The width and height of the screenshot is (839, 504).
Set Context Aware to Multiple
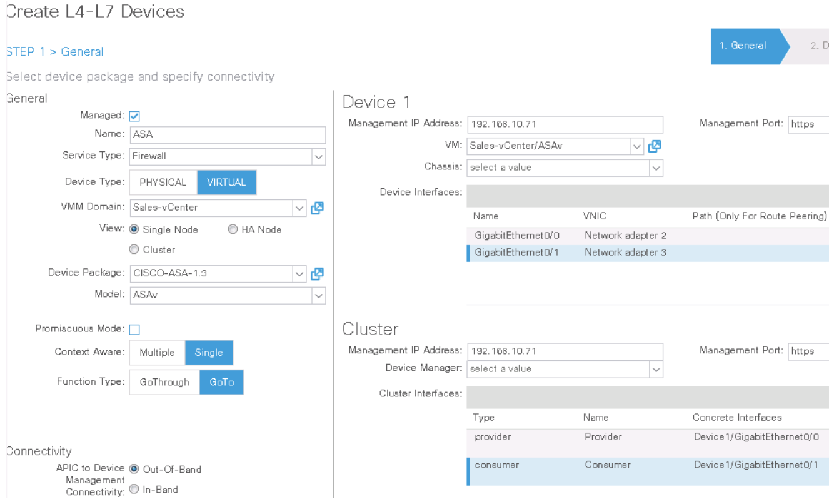[157, 353]
